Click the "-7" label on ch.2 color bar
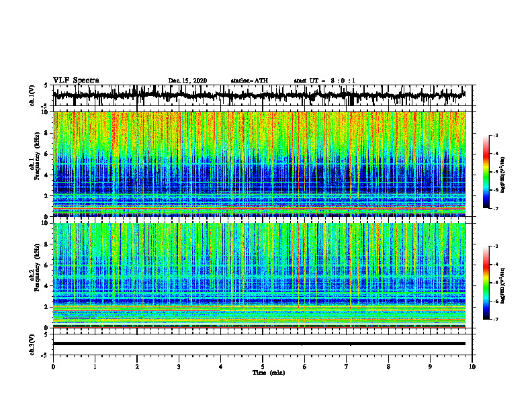The width and height of the screenshot is (532, 411). [x=496, y=320]
